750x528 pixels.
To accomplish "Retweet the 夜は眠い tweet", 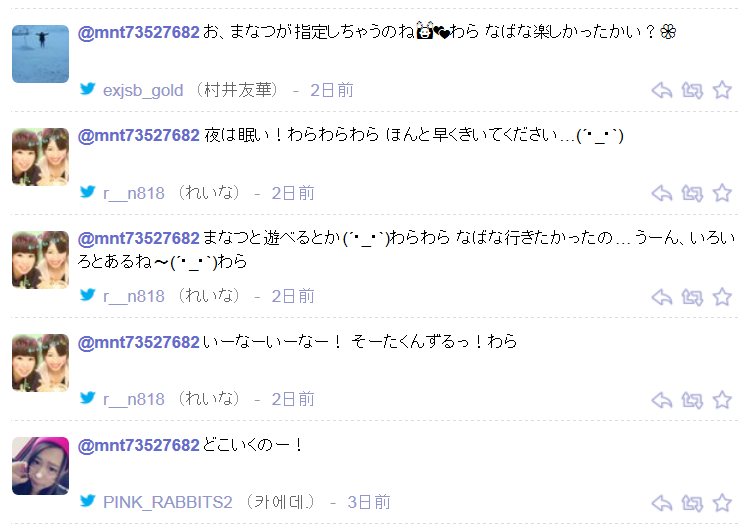I will pyautogui.click(x=692, y=193).
